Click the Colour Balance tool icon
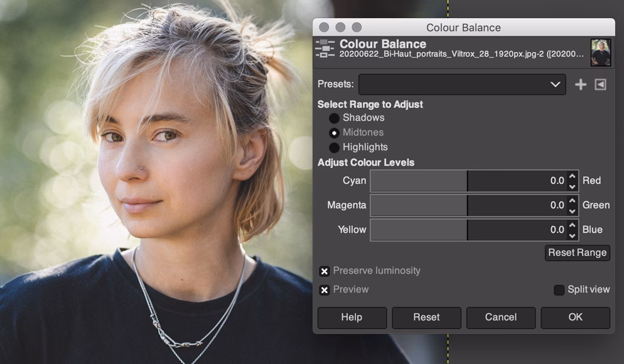Image resolution: width=624 pixels, height=364 pixels. pyautogui.click(x=325, y=50)
